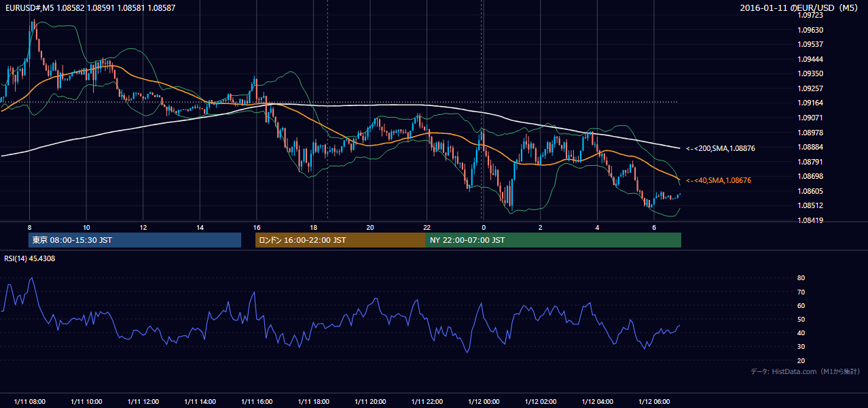Click hour label 14 under price chart
This screenshot has width=868, height=408.
click(200, 227)
